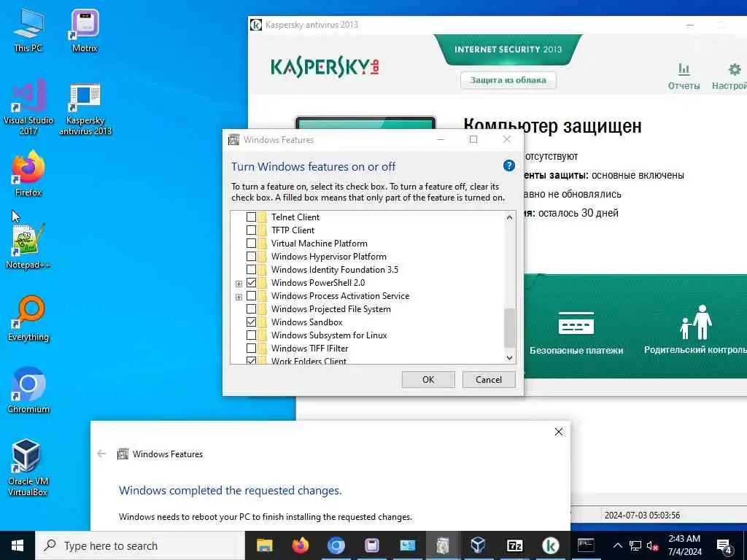Viewport: 747px width, 560px height.
Task: Open the notification center icon
Action: click(x=724, y=547)
